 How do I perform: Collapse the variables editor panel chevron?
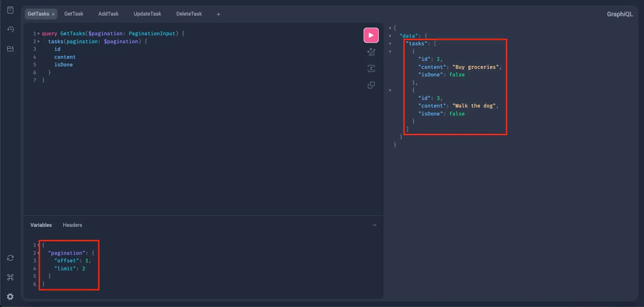point(374,225)
